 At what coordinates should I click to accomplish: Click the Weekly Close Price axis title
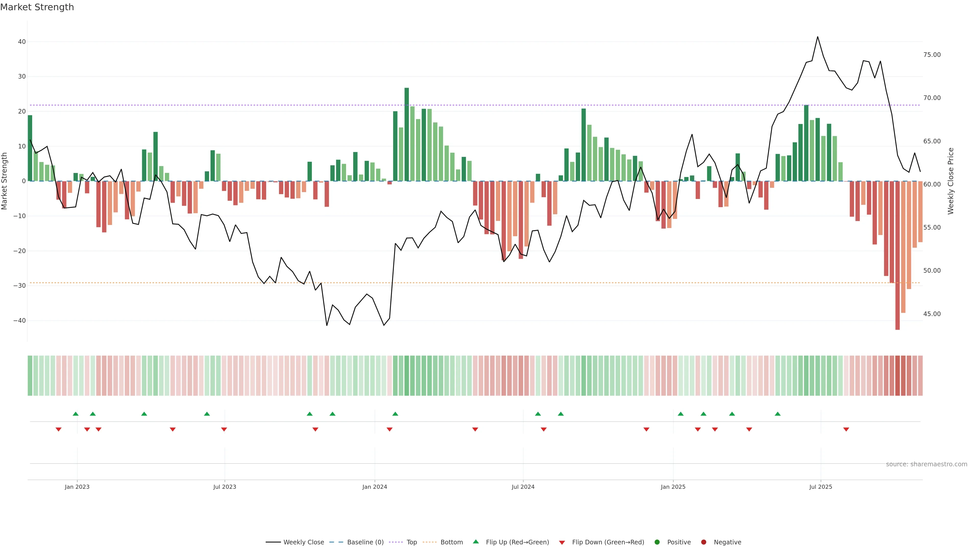click(x=951, y=181)
